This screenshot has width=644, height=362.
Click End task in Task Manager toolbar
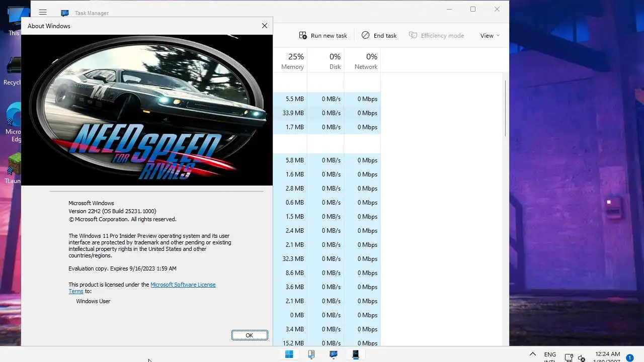click(379, 36)
